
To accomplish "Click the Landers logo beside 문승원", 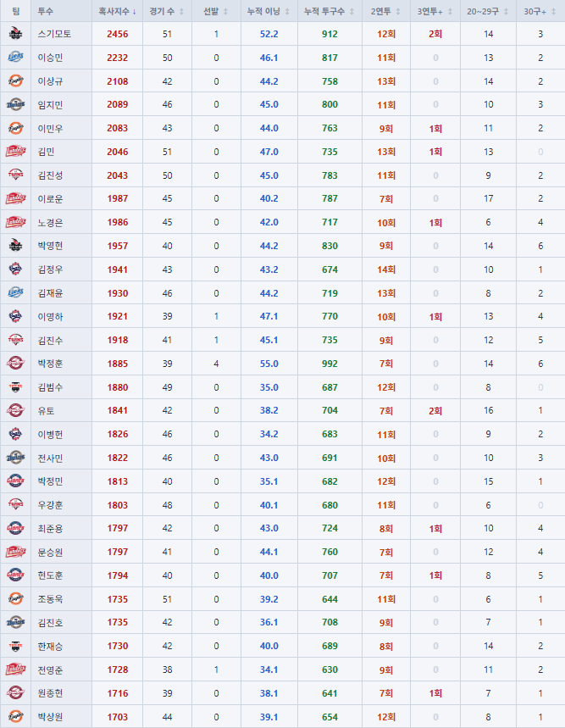I will [x=15, y=552].
